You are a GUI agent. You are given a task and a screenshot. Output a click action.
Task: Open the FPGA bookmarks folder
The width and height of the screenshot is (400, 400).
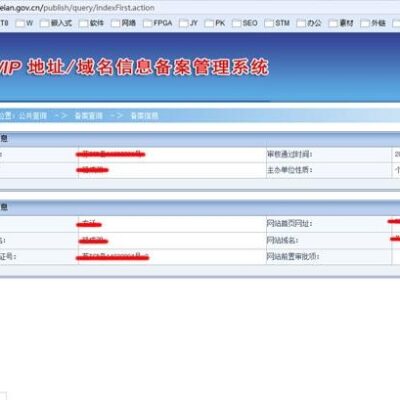pyautogui.click(x=158, y=23)
